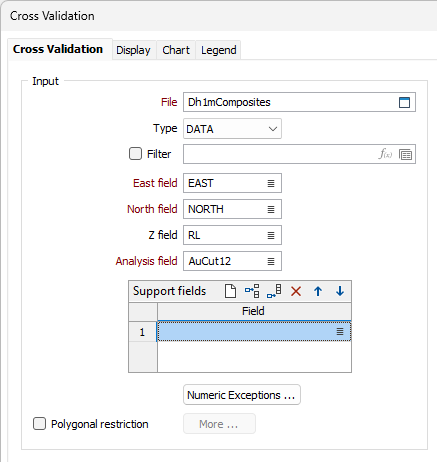Click into the Filter input field
This screenshot has width=437, height=462.
[280, 154]
